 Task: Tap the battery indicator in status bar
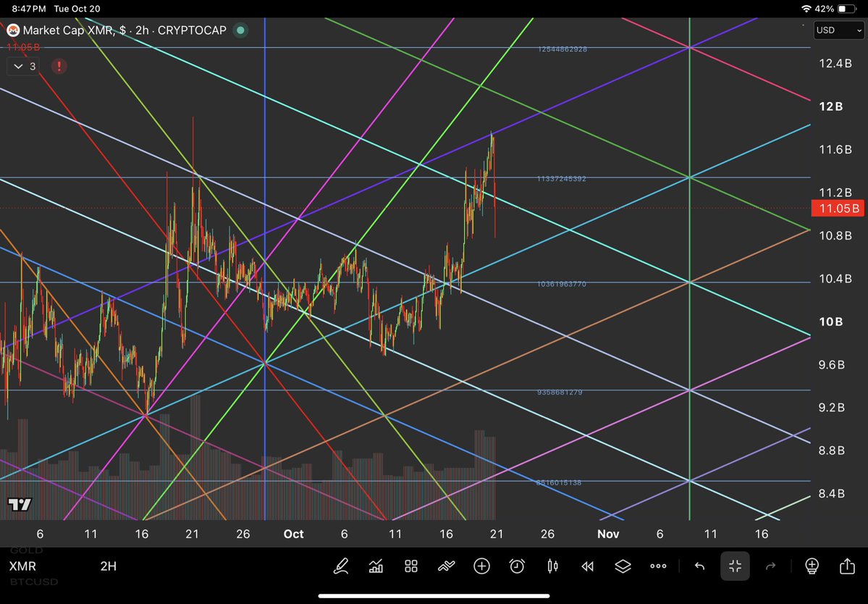click(x=847, y=9)
